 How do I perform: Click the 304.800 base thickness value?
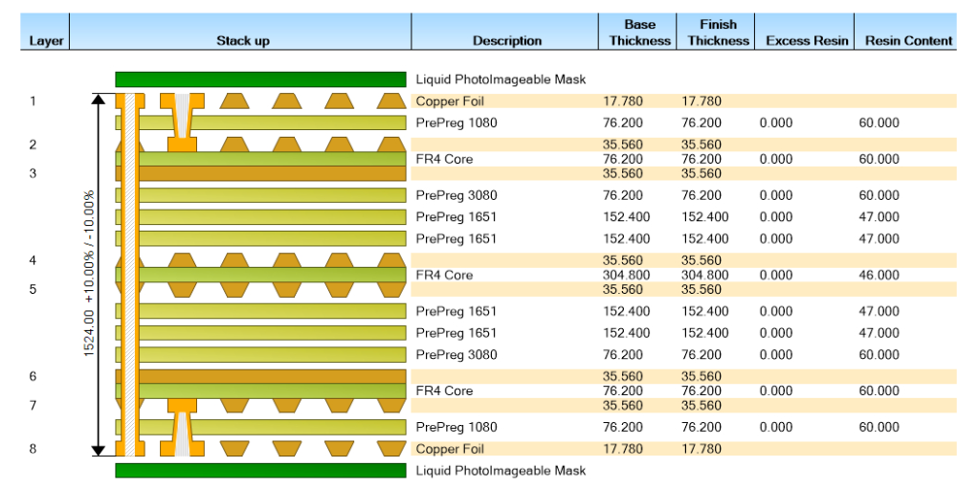coord(626,275)
